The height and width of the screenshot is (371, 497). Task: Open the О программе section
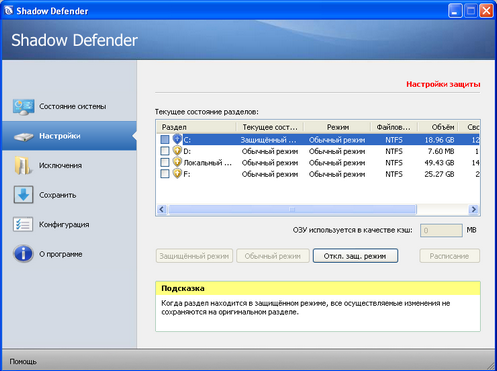[69, 254]
